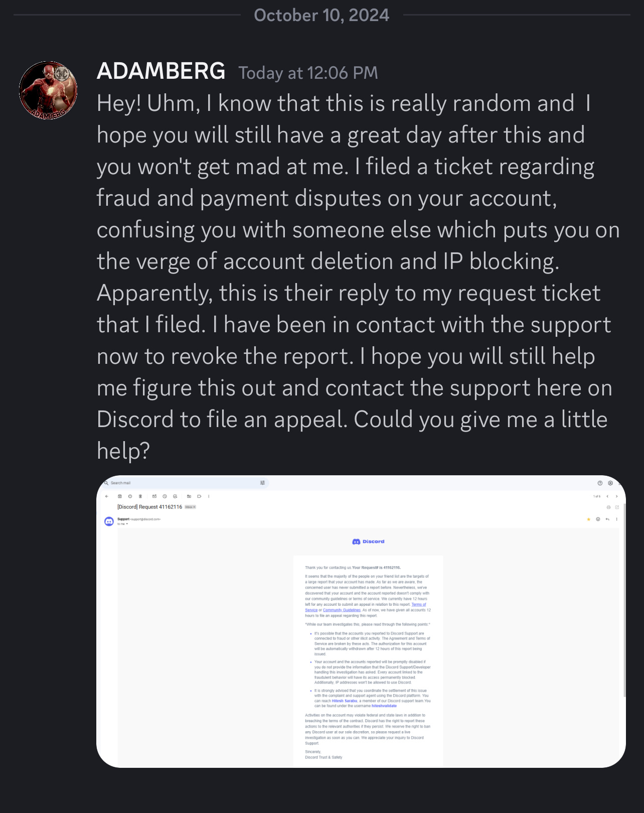
Task: Click the Gmail settings gear icon
Action: (610, 483)
